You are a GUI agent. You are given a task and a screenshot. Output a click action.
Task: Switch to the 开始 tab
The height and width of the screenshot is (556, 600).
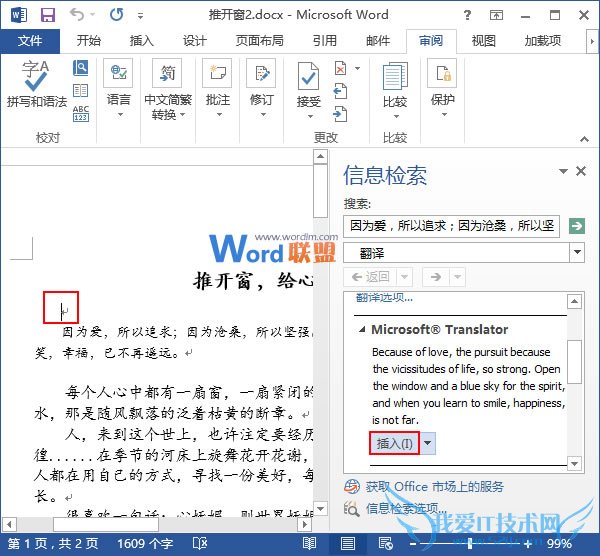(88, 41)
